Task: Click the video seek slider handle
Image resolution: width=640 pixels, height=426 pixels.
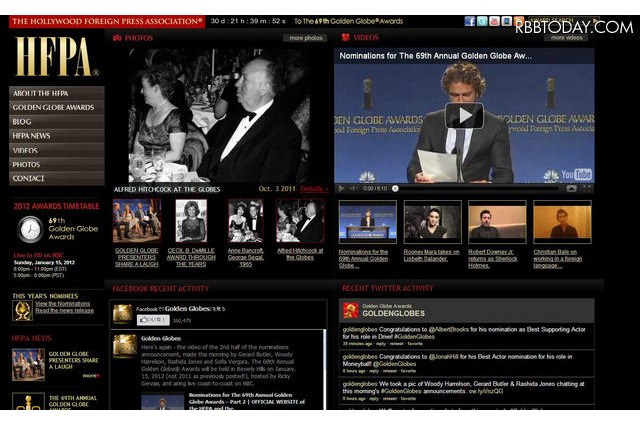Action: coord(395,189)
